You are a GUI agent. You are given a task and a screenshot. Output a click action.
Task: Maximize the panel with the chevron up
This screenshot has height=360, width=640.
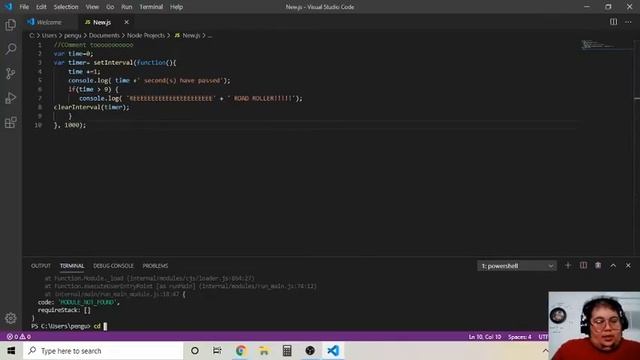point(613,266)
